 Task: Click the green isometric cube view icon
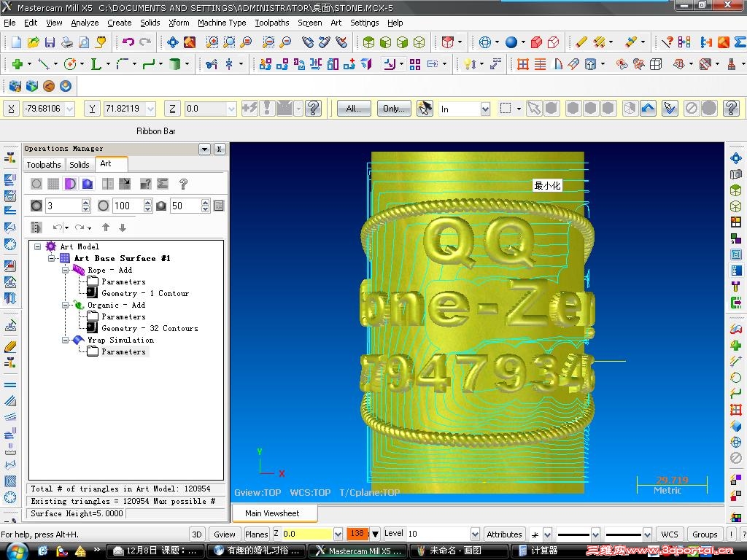(368, 42)
